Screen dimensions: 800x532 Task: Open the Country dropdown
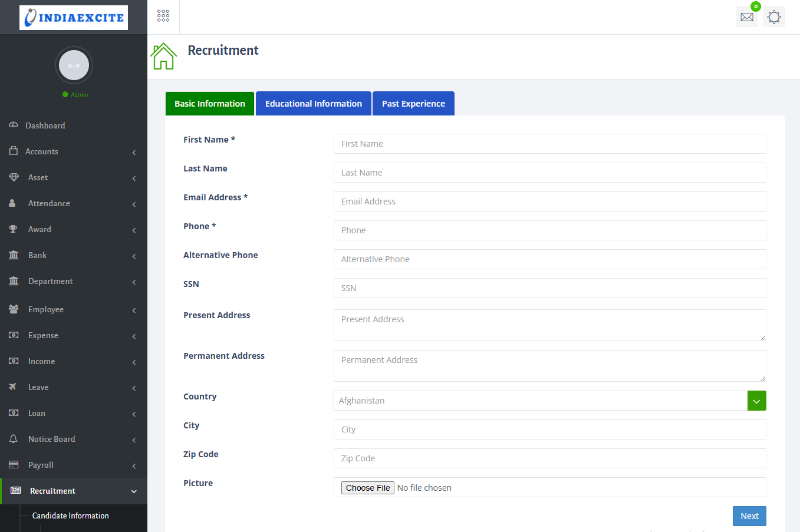756,401
